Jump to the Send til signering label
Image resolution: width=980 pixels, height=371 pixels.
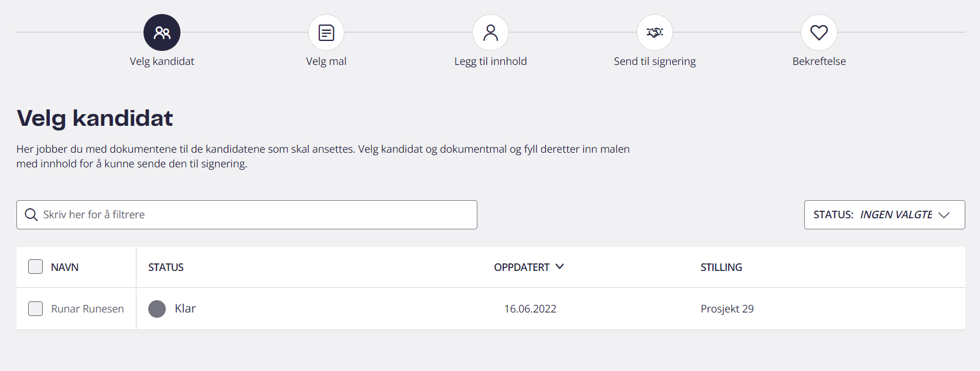[655, 61]
